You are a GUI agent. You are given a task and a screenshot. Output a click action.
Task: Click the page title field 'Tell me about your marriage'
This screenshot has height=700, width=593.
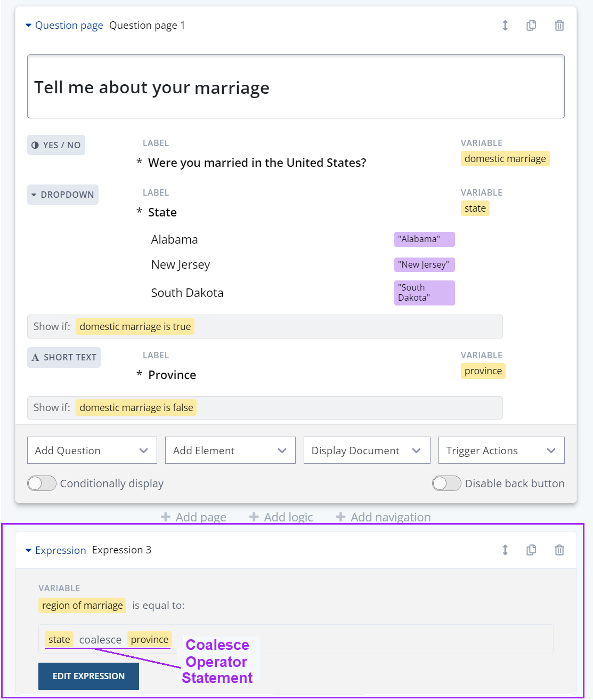296,86
